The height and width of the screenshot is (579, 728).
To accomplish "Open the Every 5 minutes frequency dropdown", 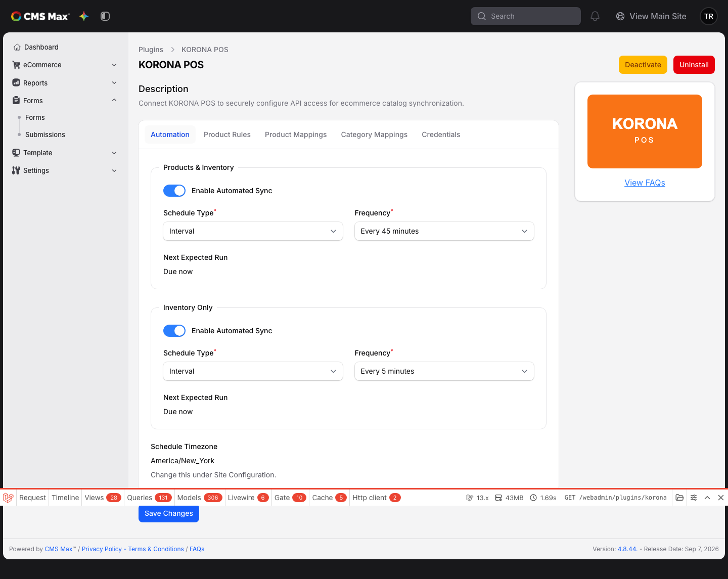I will pyautogui.click(x=444, y=371).
